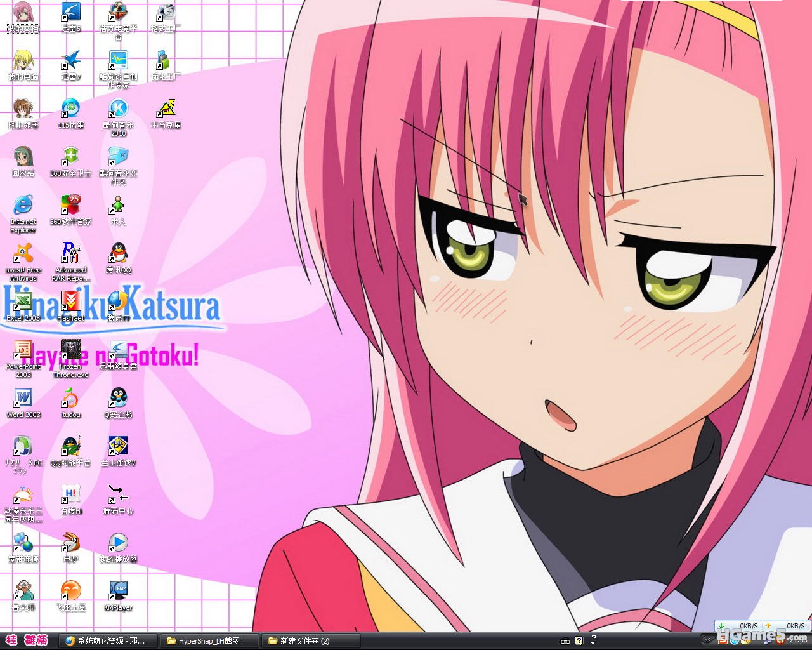Launch Frozen Throne.exe shortcut
The height and width of the screenshot is (650, 812).
tap(70, 350)
